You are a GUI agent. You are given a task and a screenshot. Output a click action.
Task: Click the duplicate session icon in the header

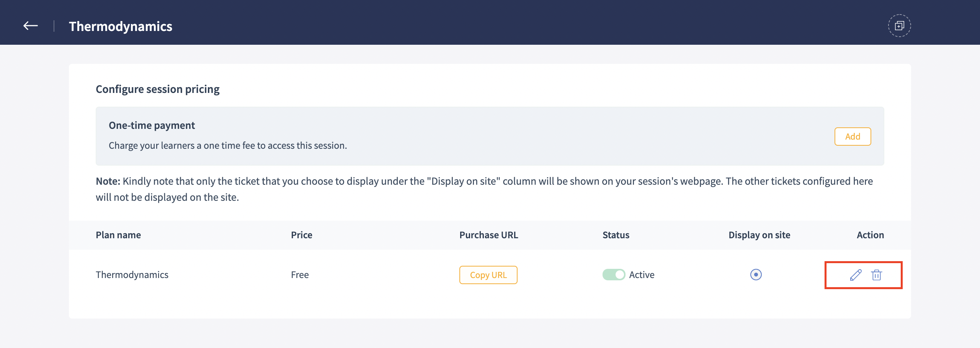899,26
